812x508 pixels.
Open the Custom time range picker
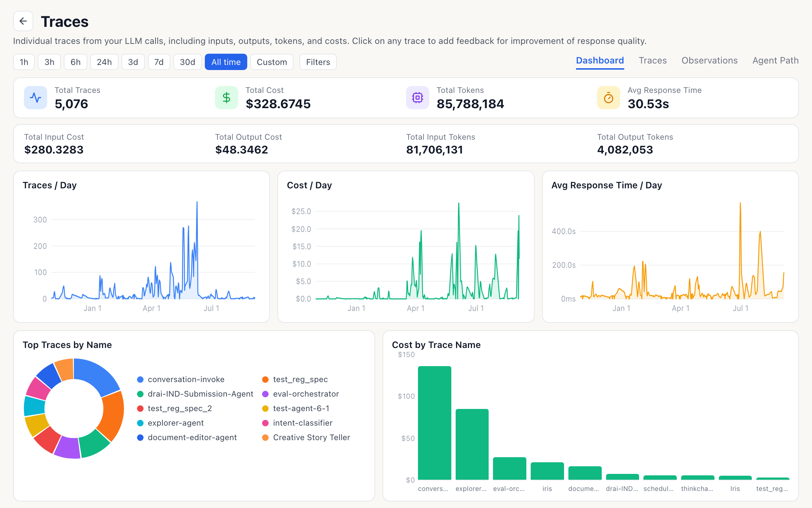272,62
